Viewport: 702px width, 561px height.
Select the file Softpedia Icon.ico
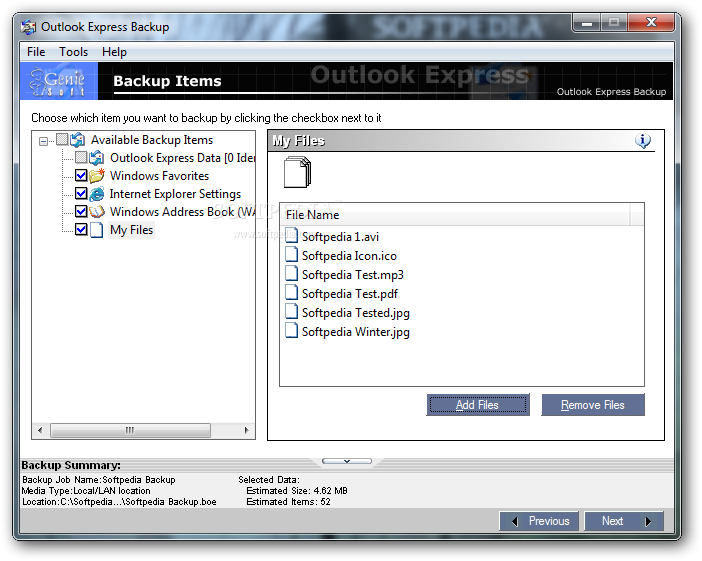point(349,256)
